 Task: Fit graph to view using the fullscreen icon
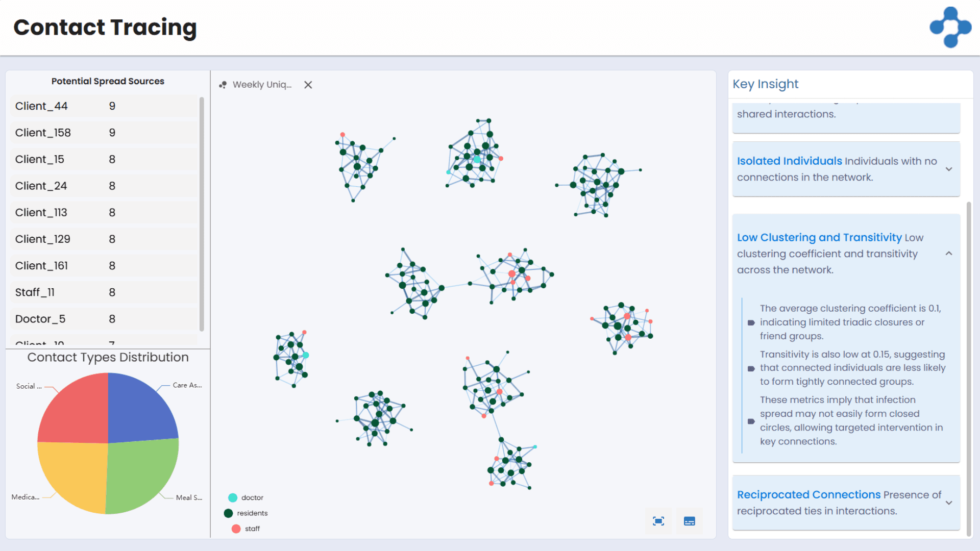coord(658,521)
